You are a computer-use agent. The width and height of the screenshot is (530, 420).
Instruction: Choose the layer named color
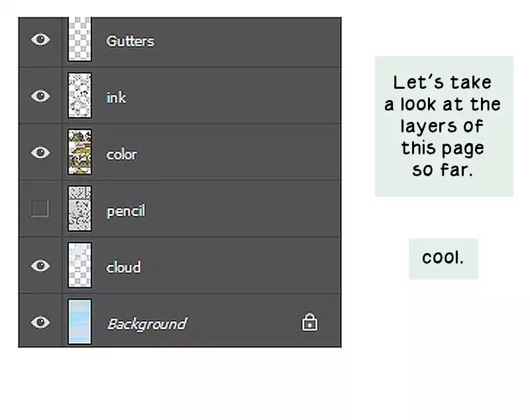click(x=121, y=154)
